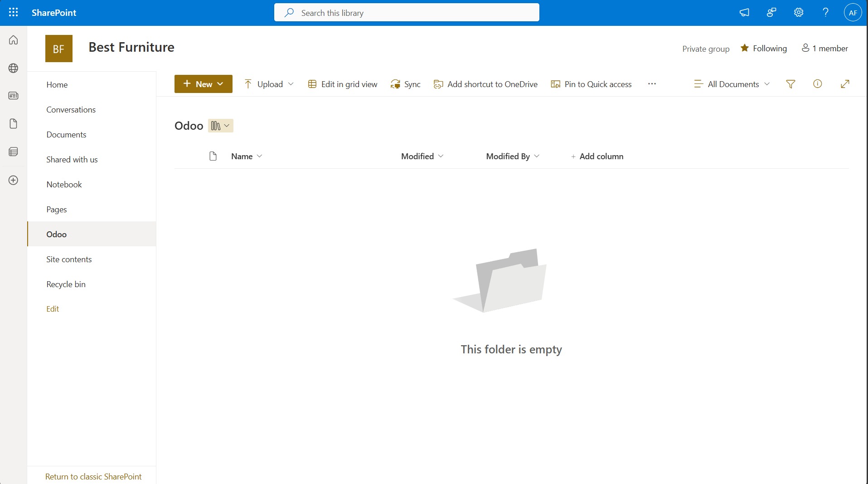Click the Create plus icon in left rail
Image resolution: width=868 pixels, height=484 pixels.
[14, 180]
